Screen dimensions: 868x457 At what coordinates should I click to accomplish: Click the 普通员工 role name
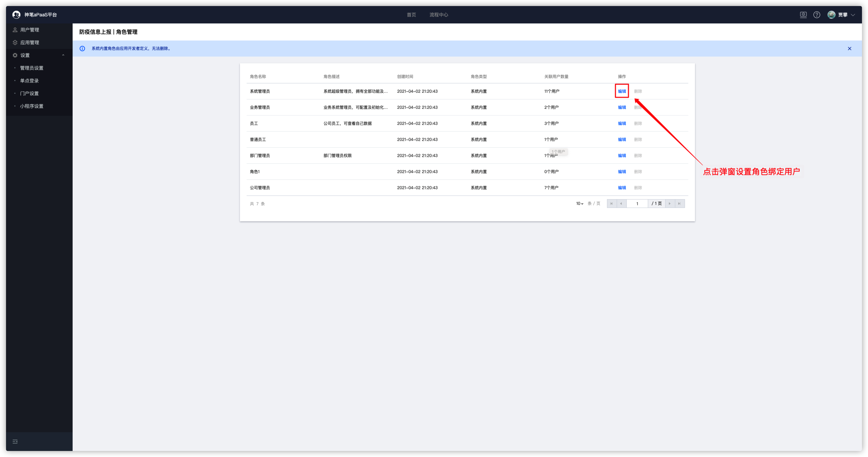[258, 139]
